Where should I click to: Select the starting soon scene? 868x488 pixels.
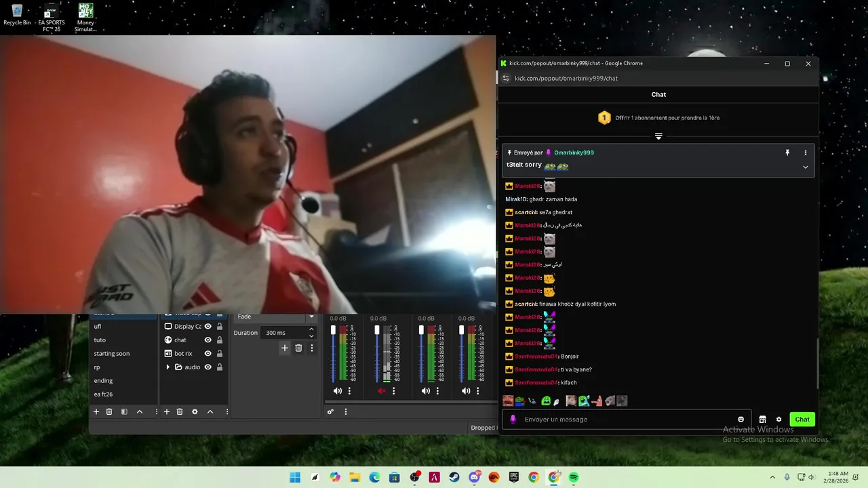124,353
